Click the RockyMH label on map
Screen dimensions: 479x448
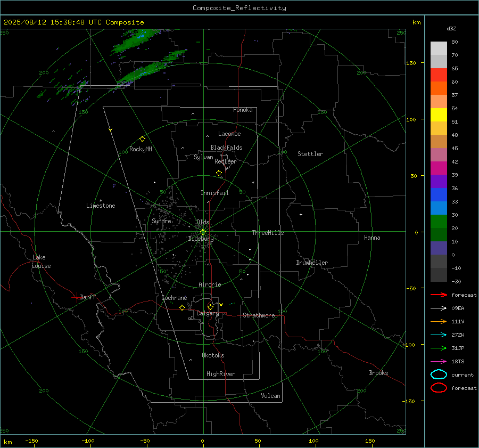(141, 149)
